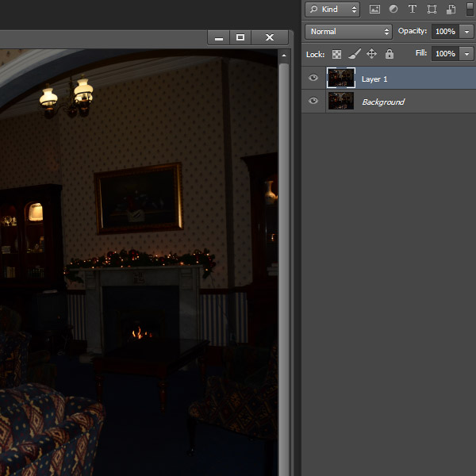The height and width of the screenshot is (476, 476).
Task: Minimize the document window
Action: (x=219, y=37)
